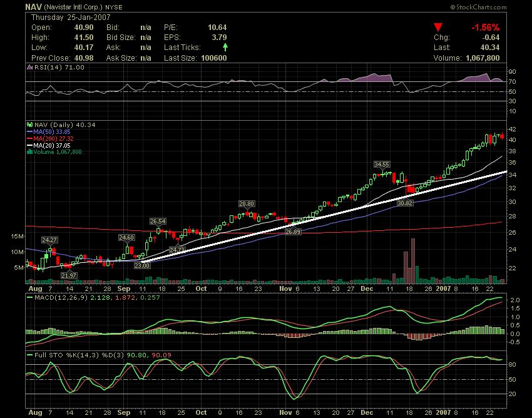532x418 pixels.
Task: Click the MACD histogram value 0.257
Action: [x=150, y=298]
